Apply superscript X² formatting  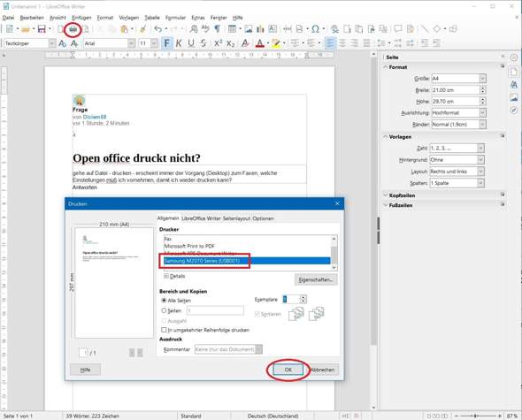[218, 43]
